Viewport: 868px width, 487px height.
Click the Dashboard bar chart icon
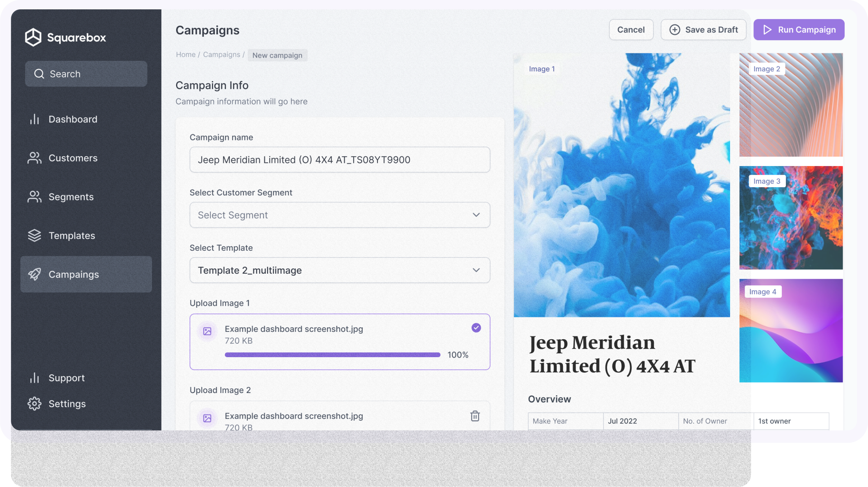pyautogui.click(x=35, y=119)
